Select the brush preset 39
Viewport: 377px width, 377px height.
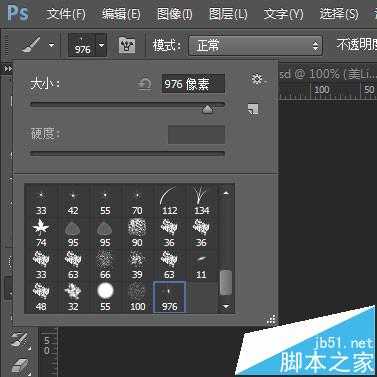[x=137, y=266]
